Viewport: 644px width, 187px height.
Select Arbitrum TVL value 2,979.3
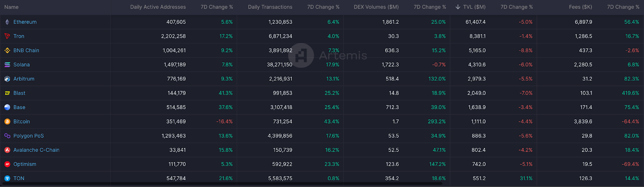coord(477,79)
